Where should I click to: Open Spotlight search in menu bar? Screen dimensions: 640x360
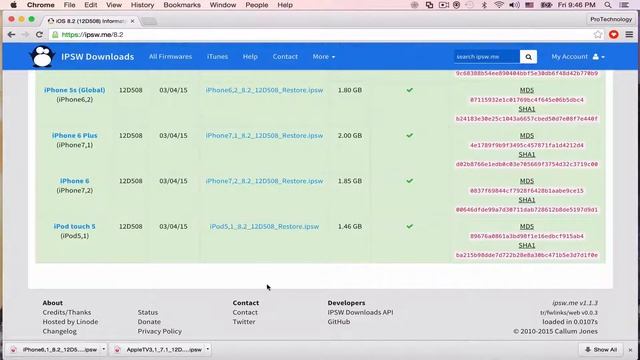click(608, 5)
